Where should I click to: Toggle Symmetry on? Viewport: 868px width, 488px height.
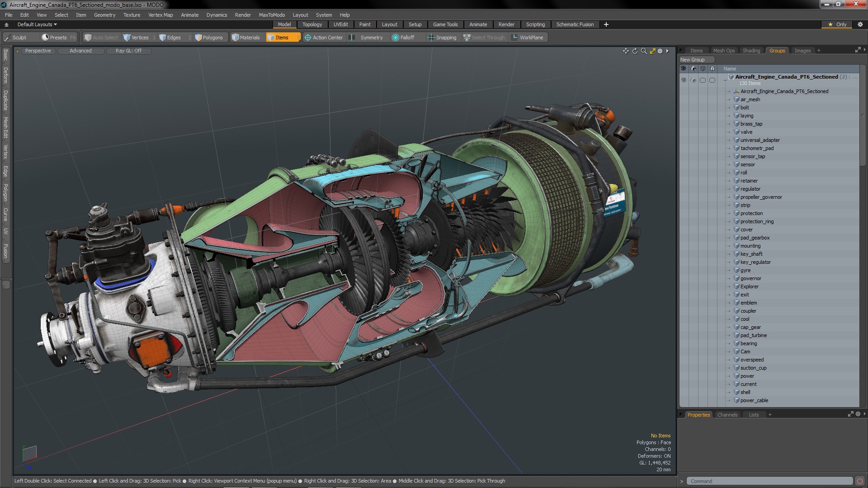(367, 38)
